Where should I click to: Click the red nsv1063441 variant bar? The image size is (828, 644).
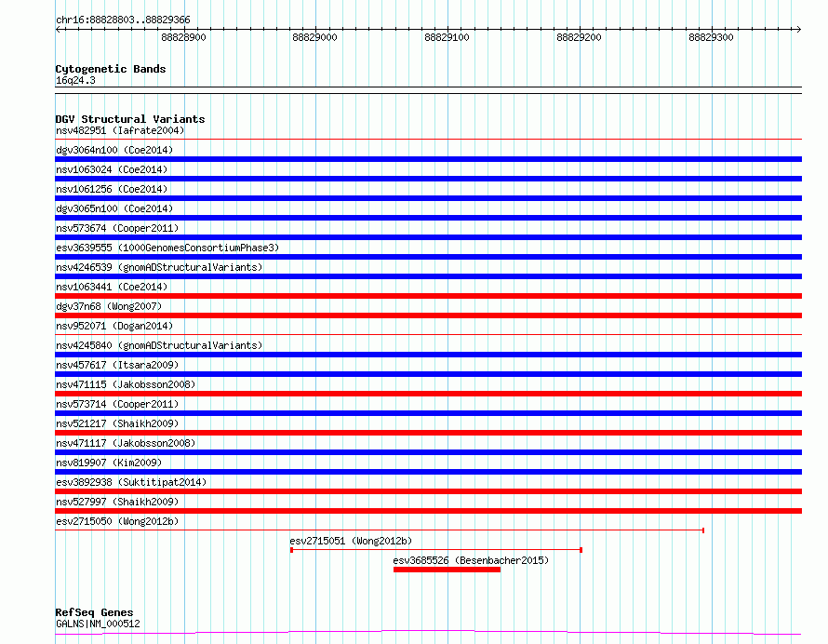(x=428, y=296)
